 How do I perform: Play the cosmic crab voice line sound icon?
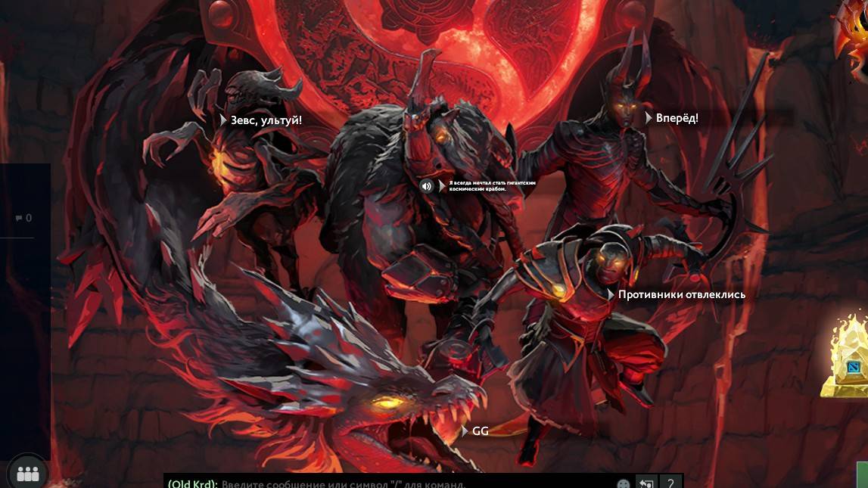pos(426,186)
